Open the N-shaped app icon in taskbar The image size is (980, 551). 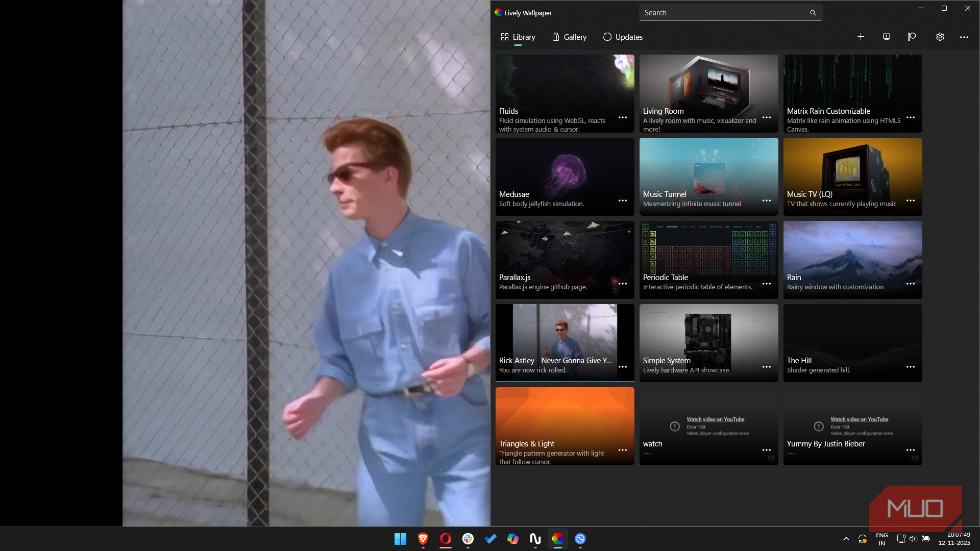535,539
